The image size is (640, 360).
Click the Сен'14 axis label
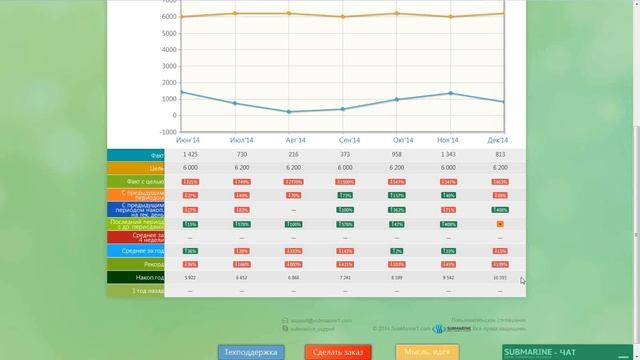[349, 140]
